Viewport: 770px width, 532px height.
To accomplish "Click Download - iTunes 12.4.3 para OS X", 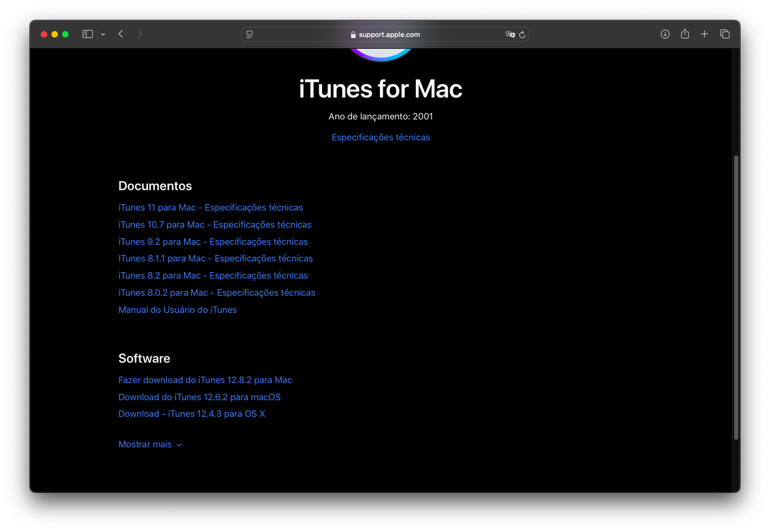I will [192, 414].
